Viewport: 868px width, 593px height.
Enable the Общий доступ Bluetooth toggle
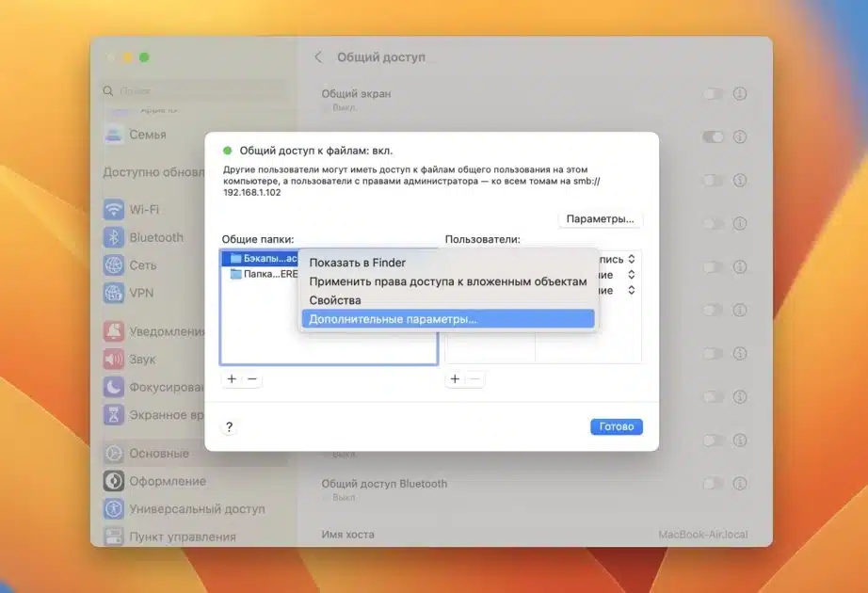713,483
